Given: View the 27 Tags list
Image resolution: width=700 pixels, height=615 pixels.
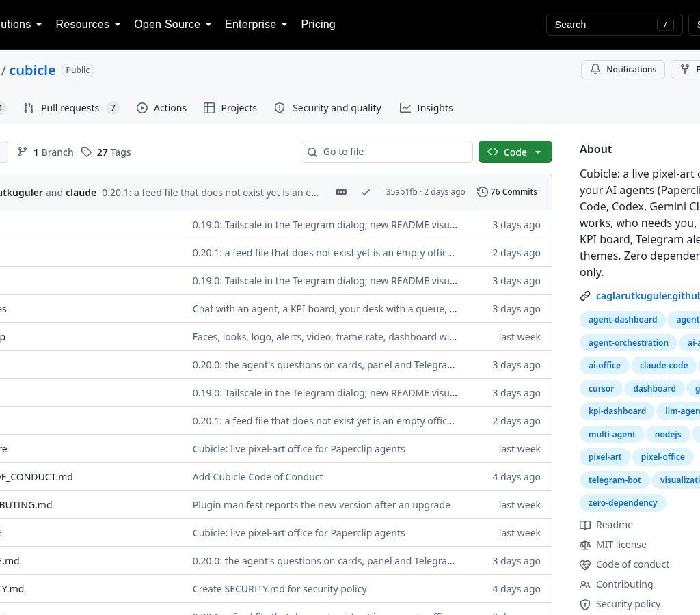Looking at the screenshot, I should click(x=106, y=152).
